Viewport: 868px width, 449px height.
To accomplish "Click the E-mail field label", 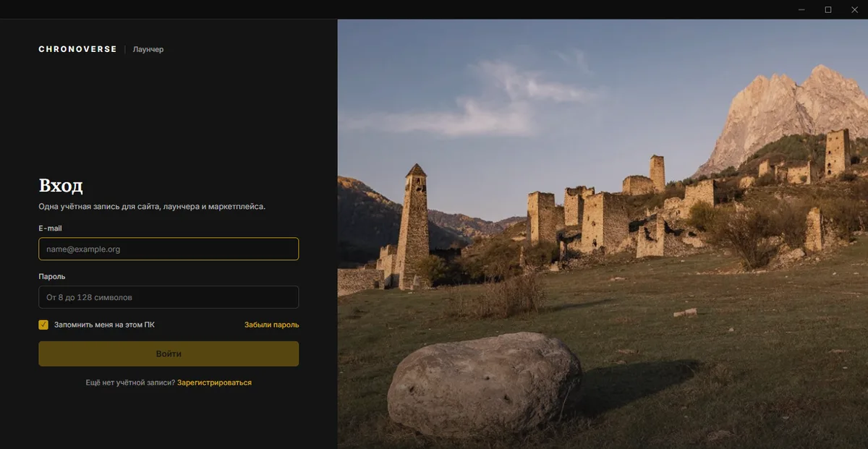I will pos(50,228).
